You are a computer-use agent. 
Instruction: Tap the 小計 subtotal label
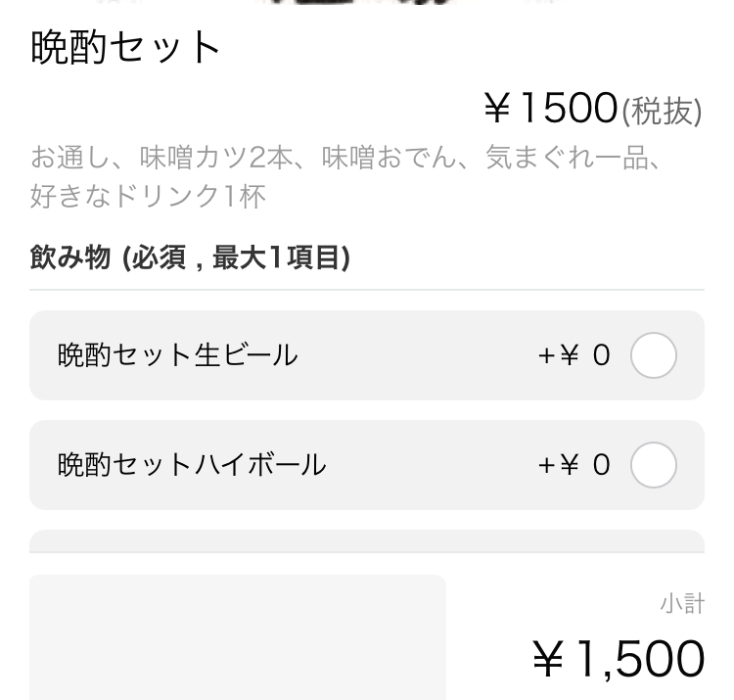681,604
